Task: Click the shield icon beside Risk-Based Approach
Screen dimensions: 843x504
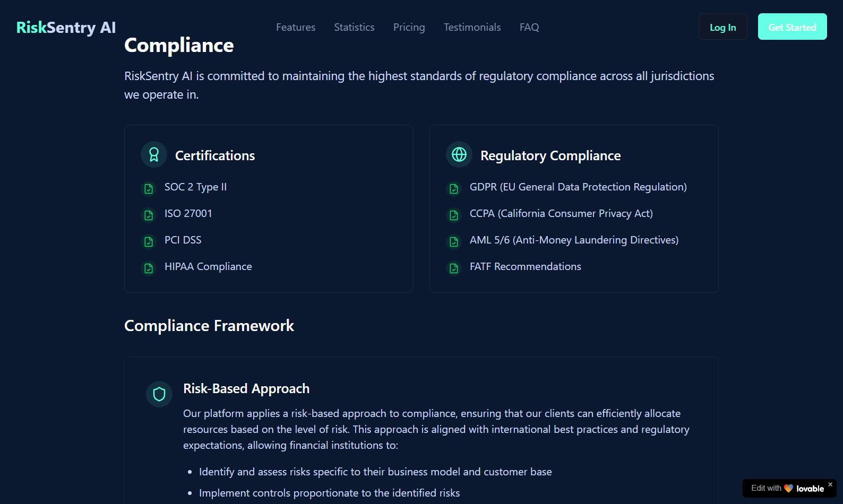Action: 159,394
